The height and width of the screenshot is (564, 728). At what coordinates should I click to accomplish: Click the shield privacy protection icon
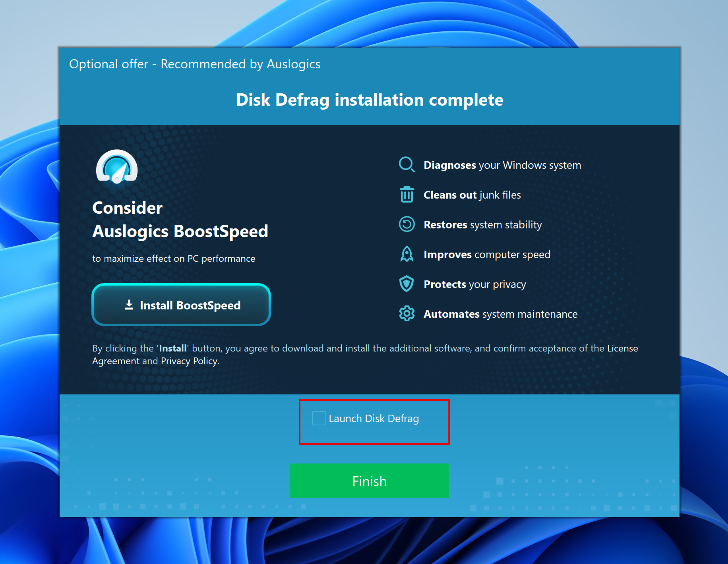407,284
